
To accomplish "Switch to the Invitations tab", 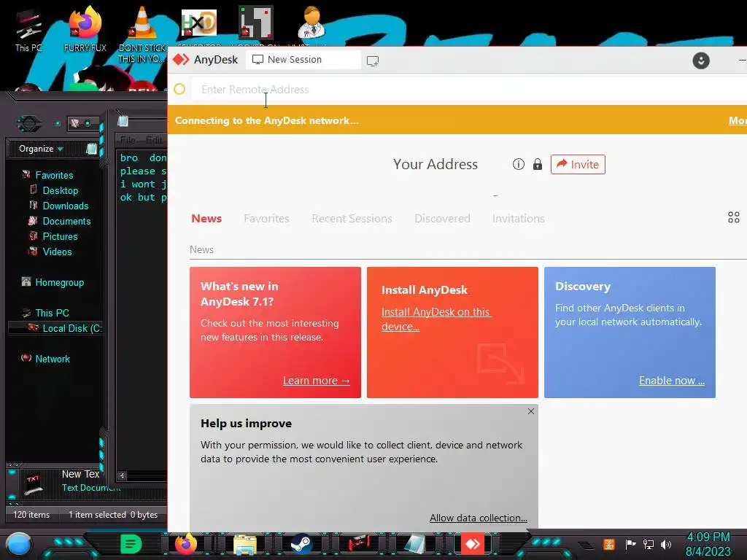I will 519,219.
